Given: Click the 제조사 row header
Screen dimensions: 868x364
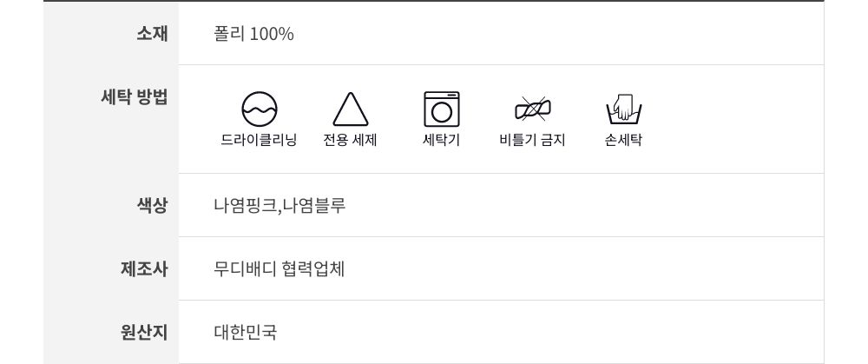Looking at the screenshot, I should 144,268.
